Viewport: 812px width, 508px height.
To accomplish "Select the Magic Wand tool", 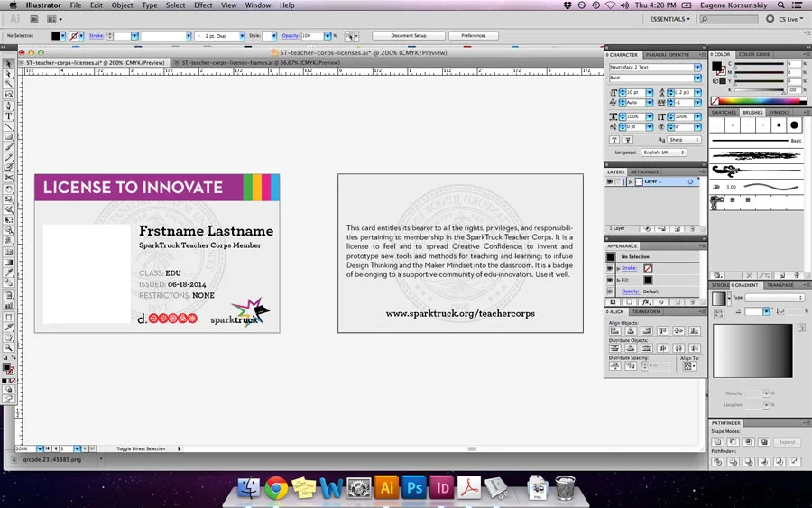I will point(8,84).
